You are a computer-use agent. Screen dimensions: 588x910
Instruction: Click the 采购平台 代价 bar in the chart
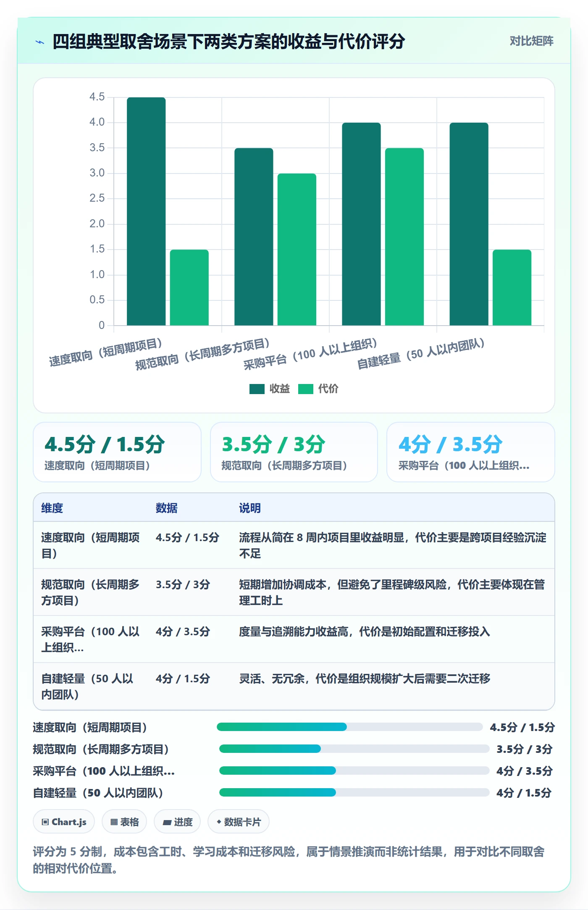tap(404, 237)
